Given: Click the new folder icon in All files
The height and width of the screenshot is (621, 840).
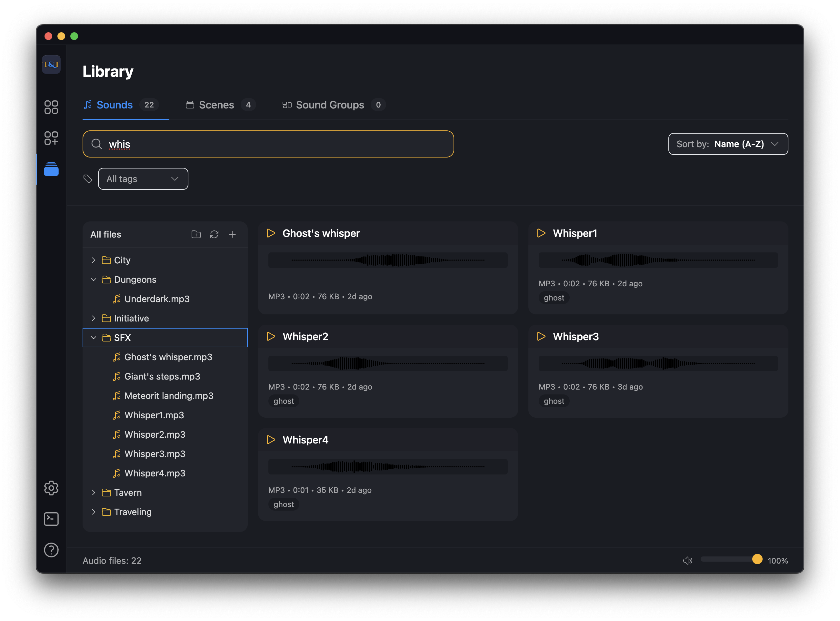Looking at the screenshot, I should [196, 235].
